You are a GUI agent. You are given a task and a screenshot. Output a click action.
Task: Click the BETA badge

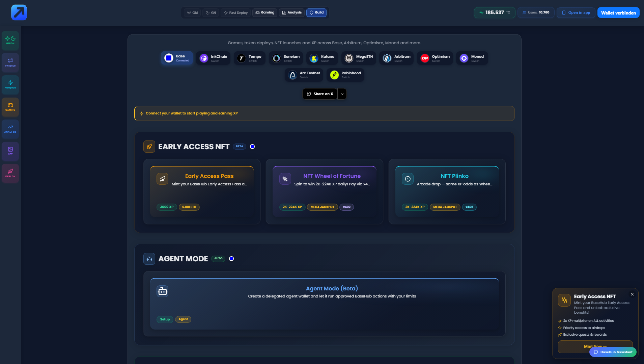pyautogui.click(x=240, y=147)
